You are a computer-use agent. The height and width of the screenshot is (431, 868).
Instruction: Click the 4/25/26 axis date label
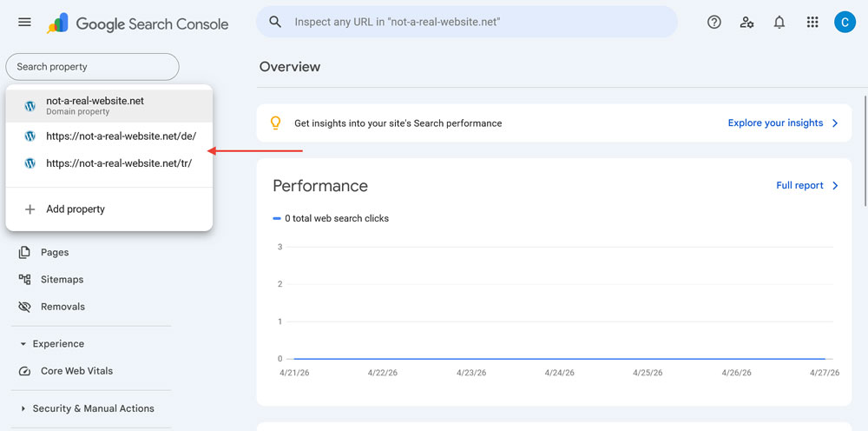(x=648, y=373)
